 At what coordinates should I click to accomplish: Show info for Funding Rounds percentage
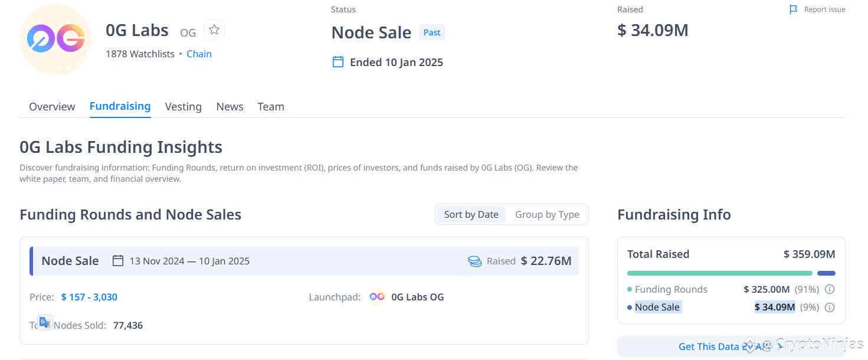829,289
